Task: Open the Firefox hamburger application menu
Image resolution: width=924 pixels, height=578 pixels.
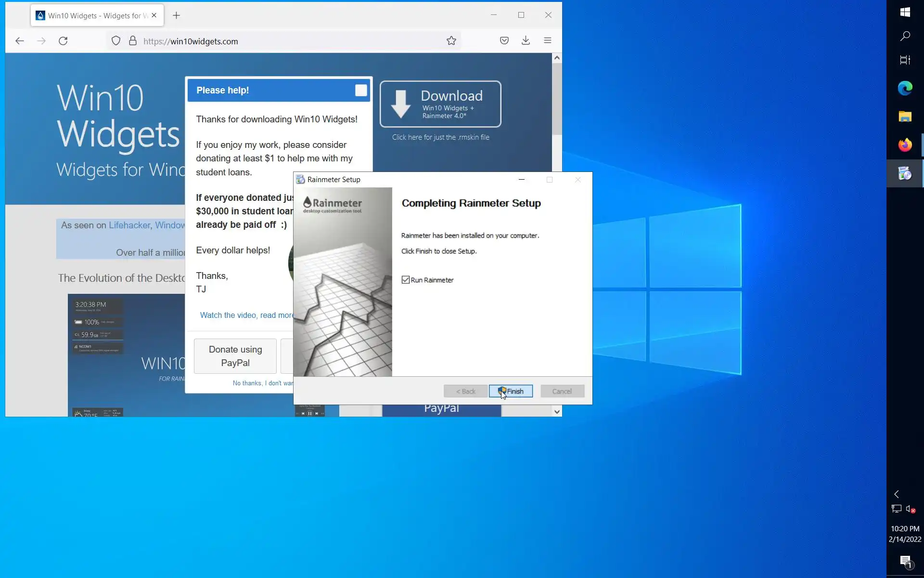Action: (x=547, y=41)
